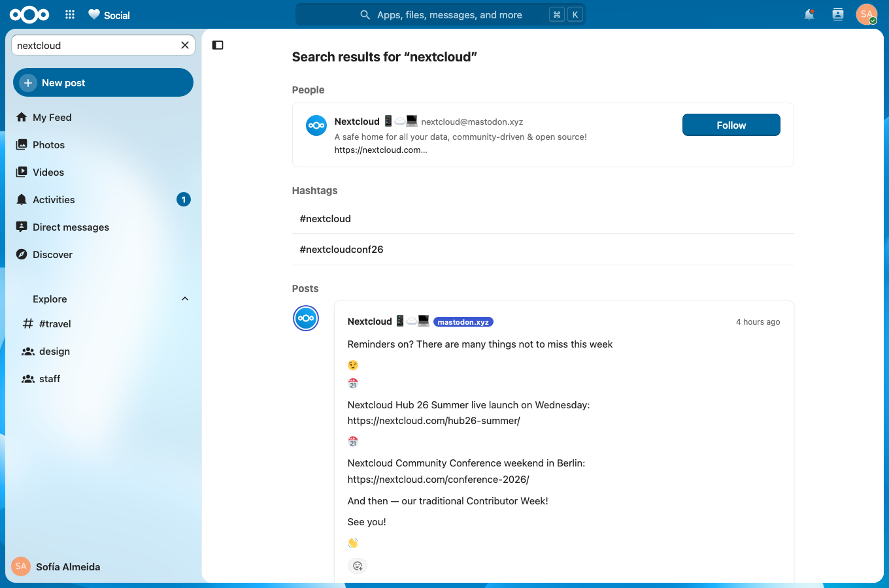Click the Nextcloud name in People result
This screenshot has height=588, width=889.
click(x=357, y=122)
